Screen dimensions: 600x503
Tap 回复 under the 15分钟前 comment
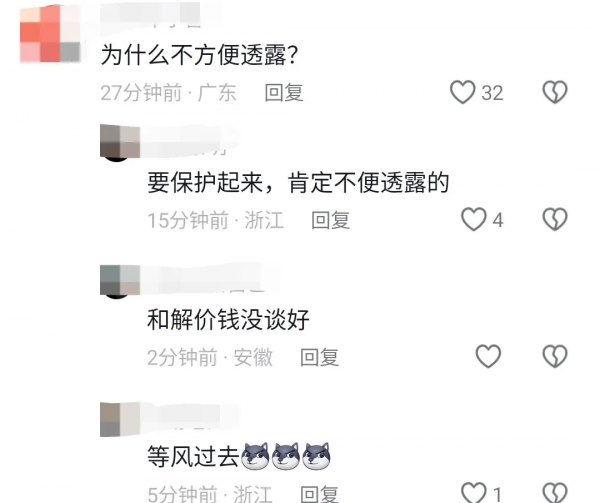(331, 220)
